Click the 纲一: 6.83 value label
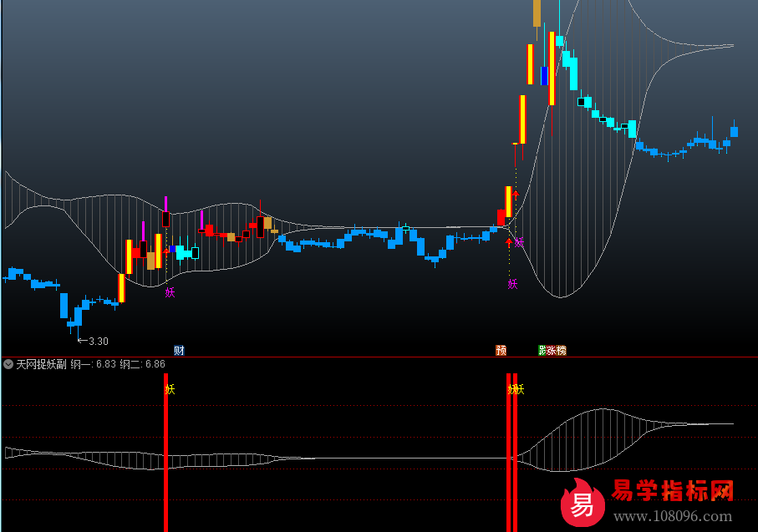The height and width of the screenshot is (532, 758). tap(93, 364)
